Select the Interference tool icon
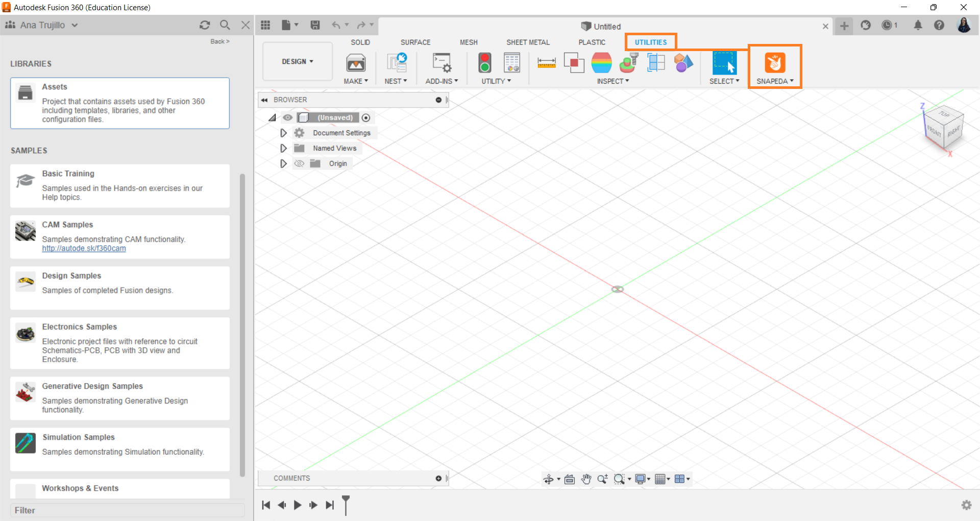980x521 pixels. [x=574, y=63]
